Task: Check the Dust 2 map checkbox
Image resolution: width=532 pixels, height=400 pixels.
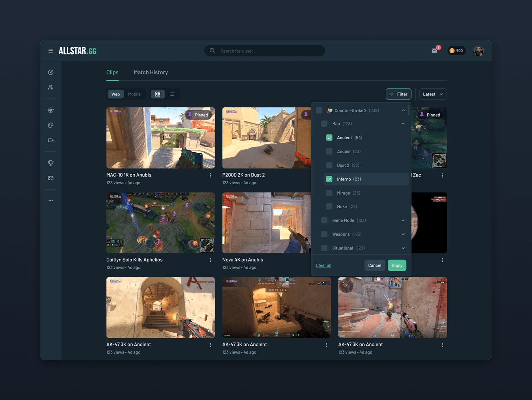Action: point(329,165)
